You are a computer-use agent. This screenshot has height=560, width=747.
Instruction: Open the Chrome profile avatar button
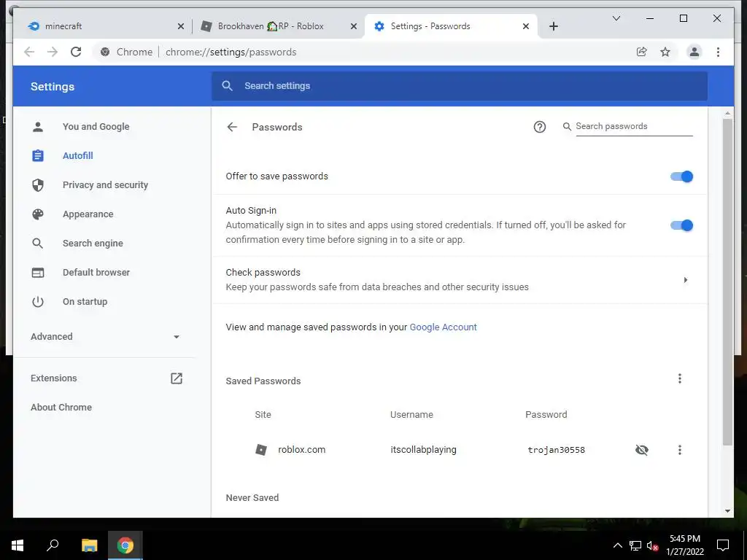694,52
